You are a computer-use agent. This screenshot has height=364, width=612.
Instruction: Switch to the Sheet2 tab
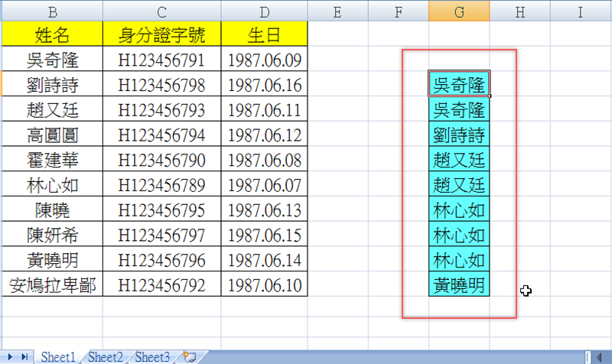105,356
